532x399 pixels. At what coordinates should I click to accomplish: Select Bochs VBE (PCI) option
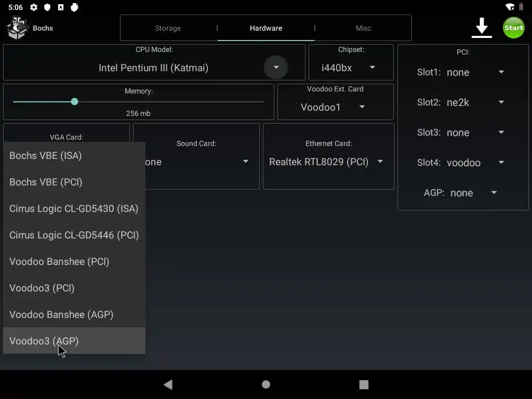74,182
